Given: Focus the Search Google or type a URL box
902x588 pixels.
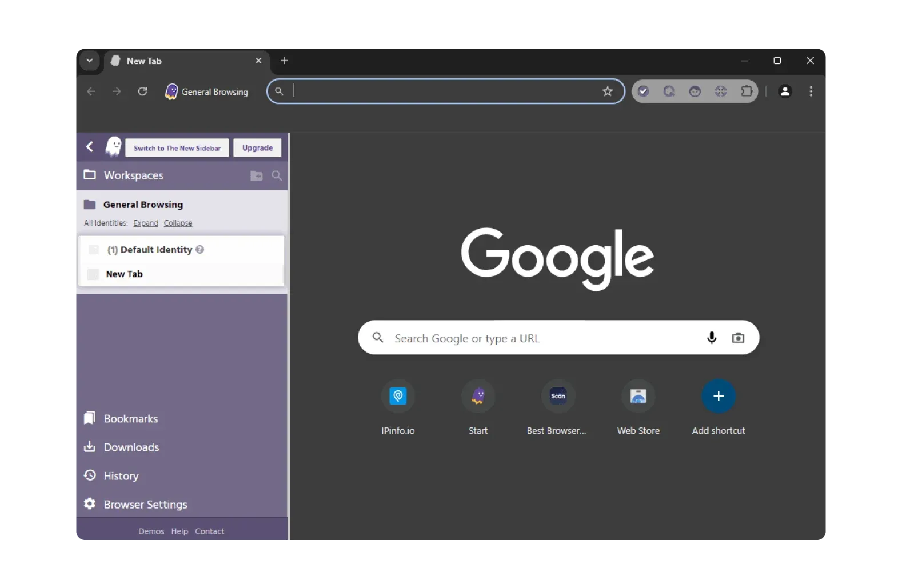Looking at the screenshot, I should (558, 338).
